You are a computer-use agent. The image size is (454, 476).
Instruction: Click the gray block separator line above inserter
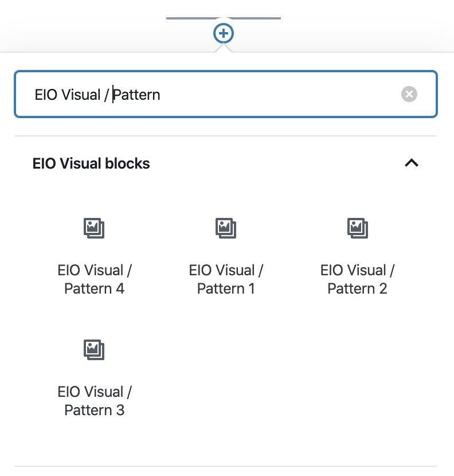pyautogui.click(x=224, y=18)
